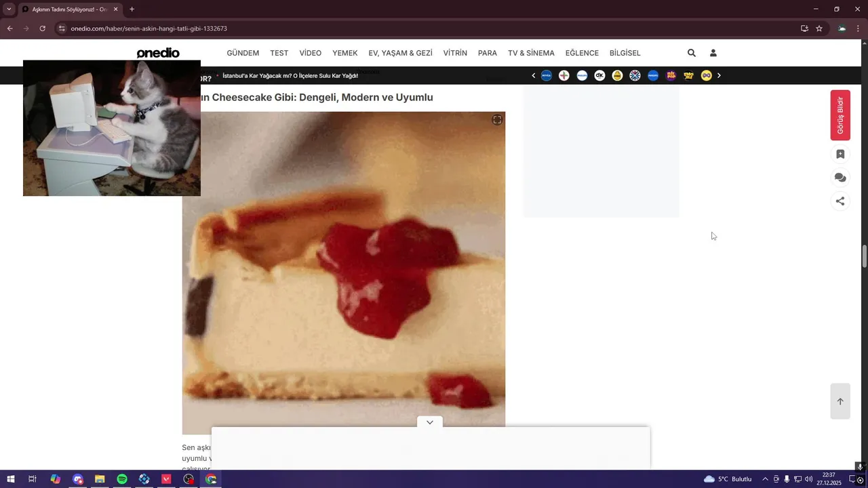Show hidden system tray icons chevron
Screen dimensions: 868x488
tap(765, 479)
